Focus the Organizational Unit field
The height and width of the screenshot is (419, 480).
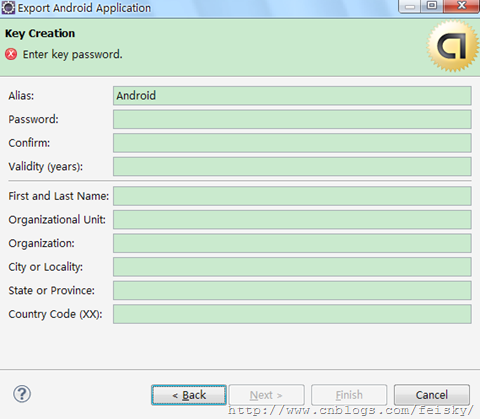pyautogui.click(x=292, y=220)
